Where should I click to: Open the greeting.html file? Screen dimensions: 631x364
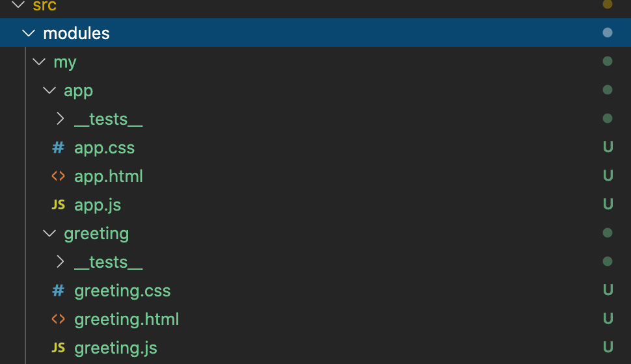[x=126, y=319]
